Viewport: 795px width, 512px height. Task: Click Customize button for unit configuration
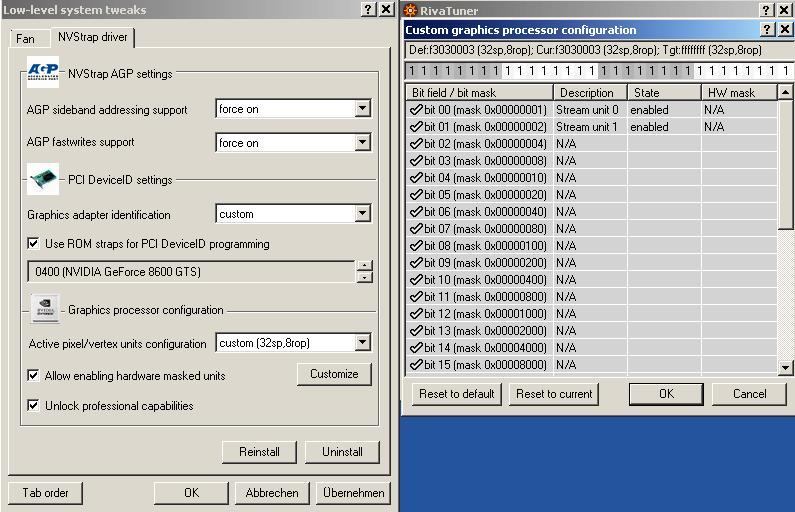(x=334, y=374)
